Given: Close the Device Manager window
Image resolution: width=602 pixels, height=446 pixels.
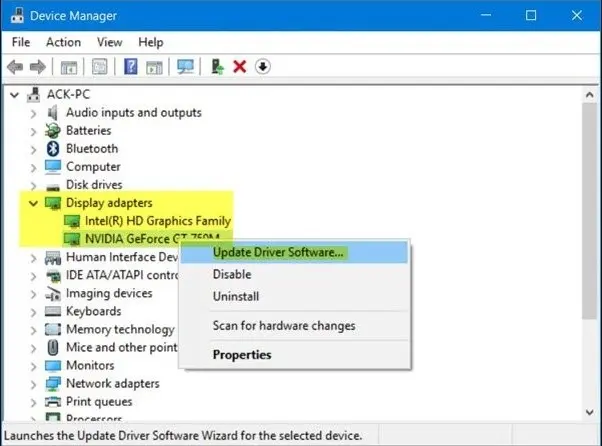Looking at the screenshot, I should pos(577,15).
